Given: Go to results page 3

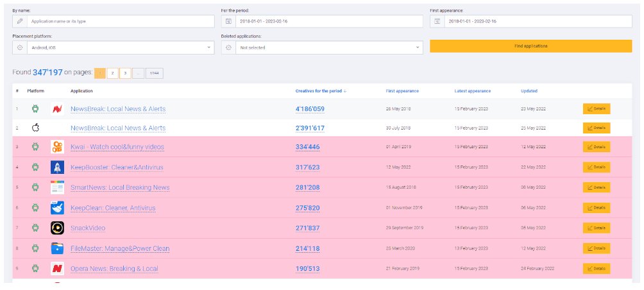Looking at the screenshot, I should point(125,73).
